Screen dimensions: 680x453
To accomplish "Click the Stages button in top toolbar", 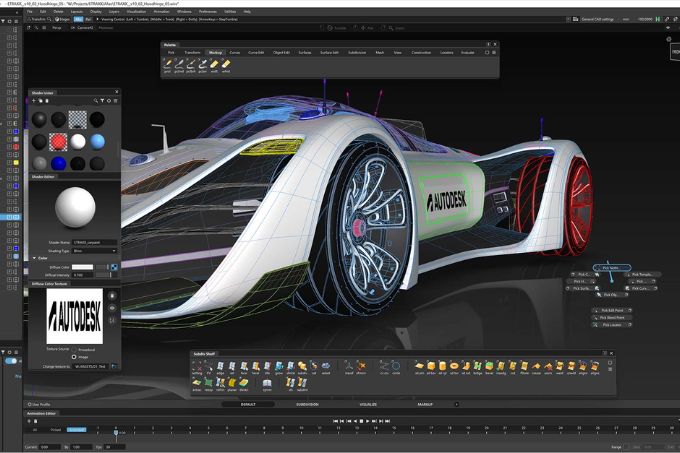I will (x=62, y=20).
